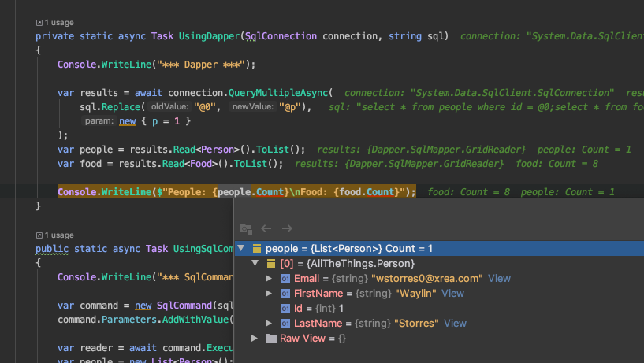Click Read<Person> call on the people line
644x363 pixels.
point(207,150)
